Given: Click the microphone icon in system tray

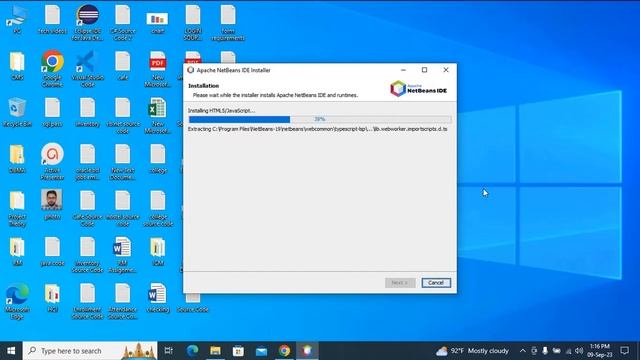Looking at the screenshot, I should click(x=545, y=351).
